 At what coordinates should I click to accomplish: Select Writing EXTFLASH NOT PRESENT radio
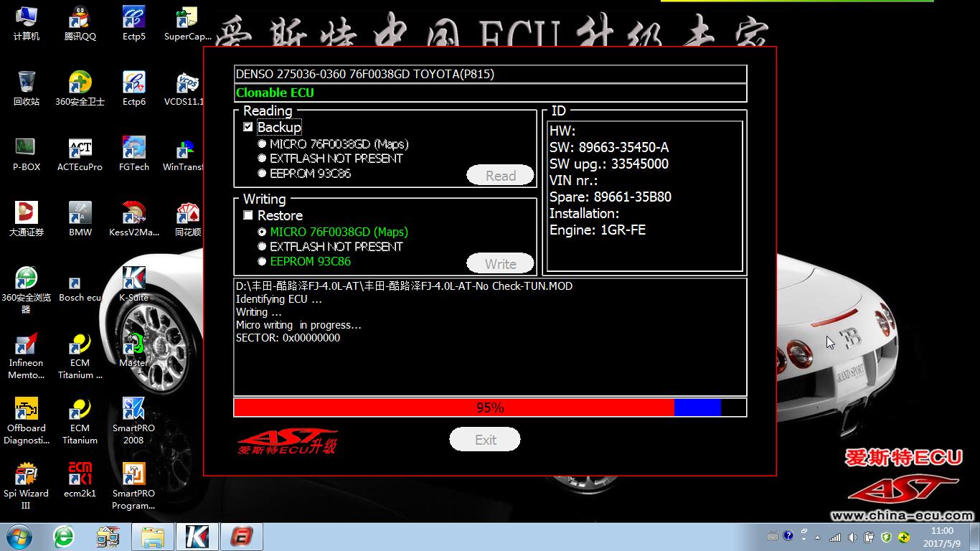[x=262, y=247]
